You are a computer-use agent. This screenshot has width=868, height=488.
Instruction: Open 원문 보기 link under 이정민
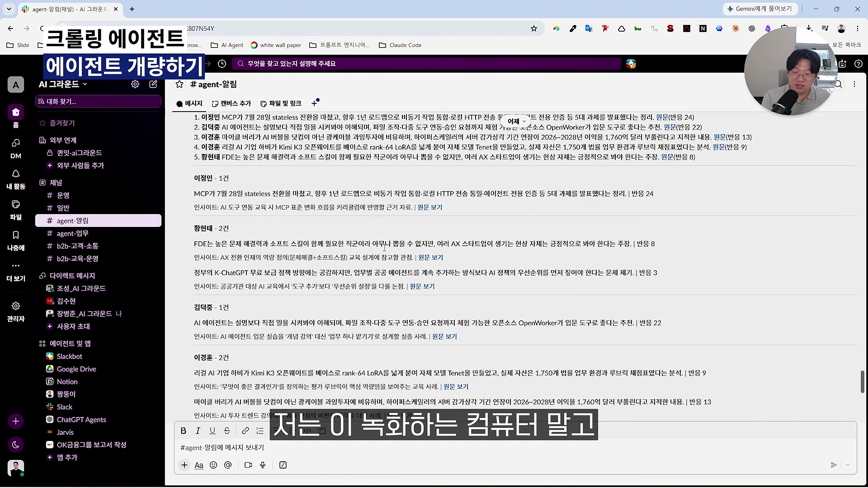(430, 207)
